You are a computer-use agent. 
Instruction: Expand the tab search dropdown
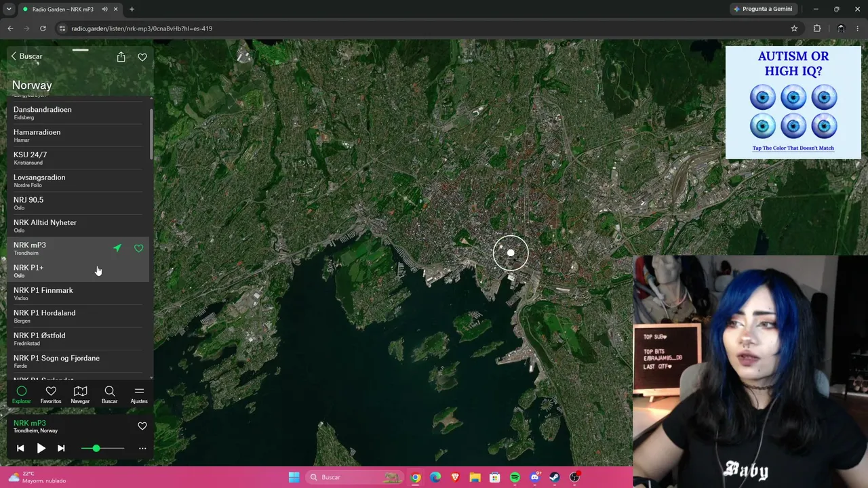(x=9, y=9)
